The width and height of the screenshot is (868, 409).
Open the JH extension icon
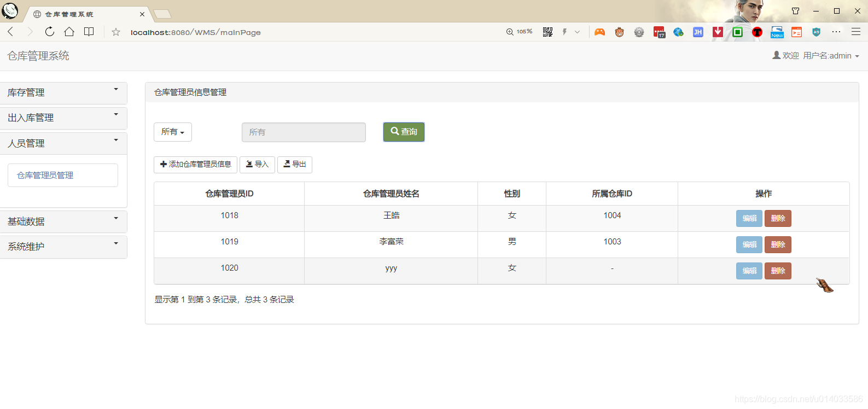[x=698, y=32]
